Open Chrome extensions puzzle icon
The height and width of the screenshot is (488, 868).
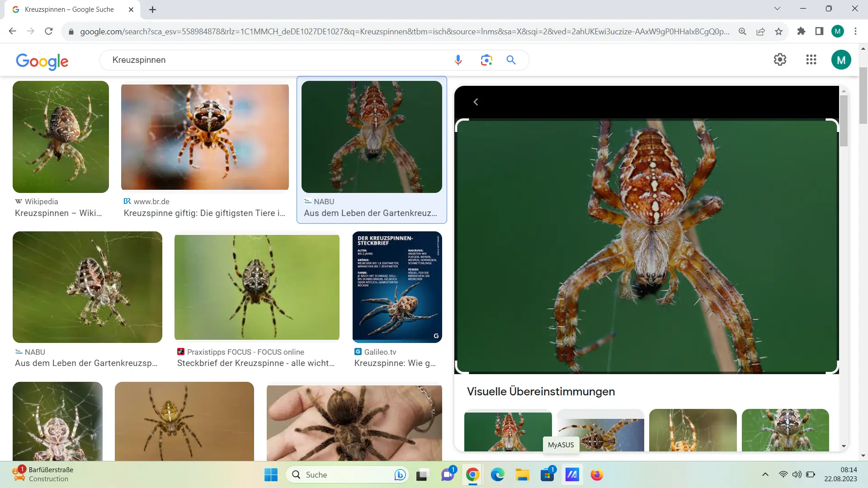point(801,31)
